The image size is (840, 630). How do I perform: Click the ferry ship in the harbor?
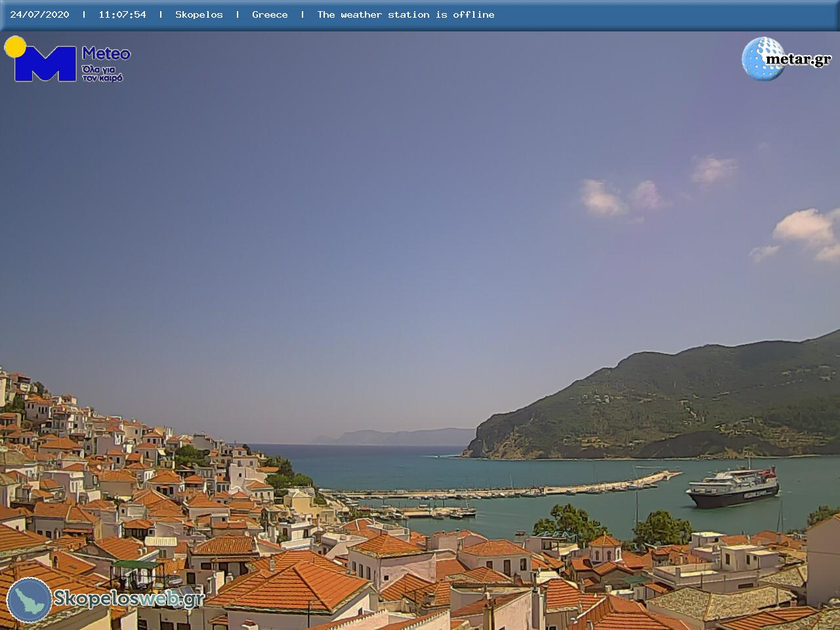(732, 490)
